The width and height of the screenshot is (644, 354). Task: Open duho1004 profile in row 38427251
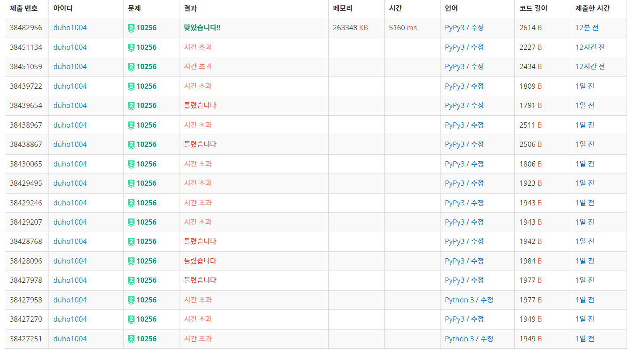pos(70,339)
